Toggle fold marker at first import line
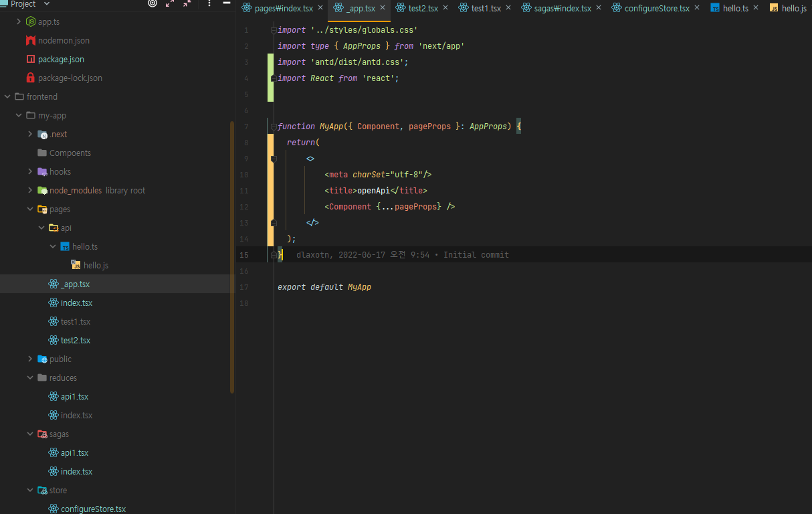This screenshot has width=812, height=514. [273, 30]
